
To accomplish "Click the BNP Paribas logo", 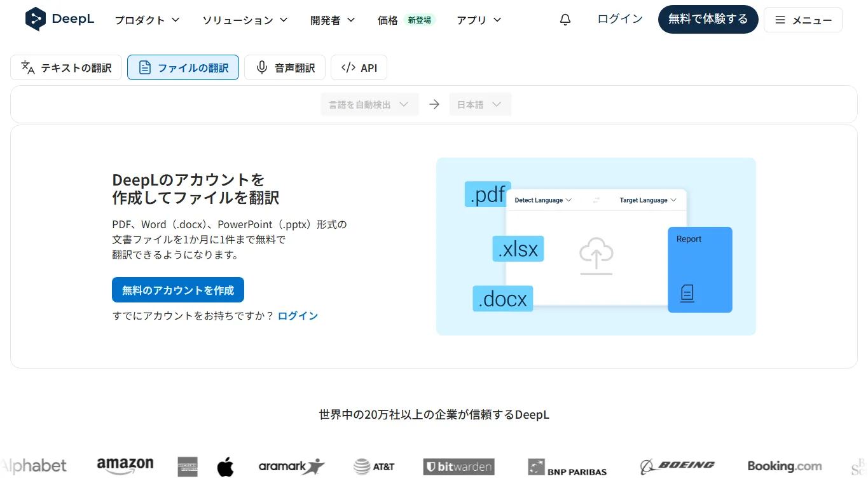I will pyautogui.click(x=567, y=468).
